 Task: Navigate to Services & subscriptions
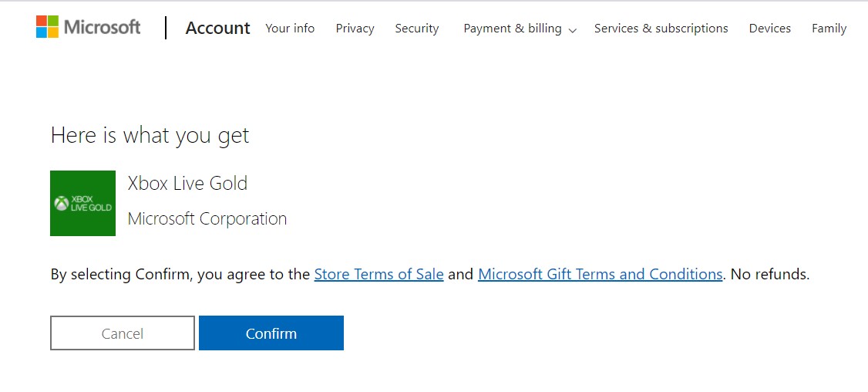click(x=661, y=29)
